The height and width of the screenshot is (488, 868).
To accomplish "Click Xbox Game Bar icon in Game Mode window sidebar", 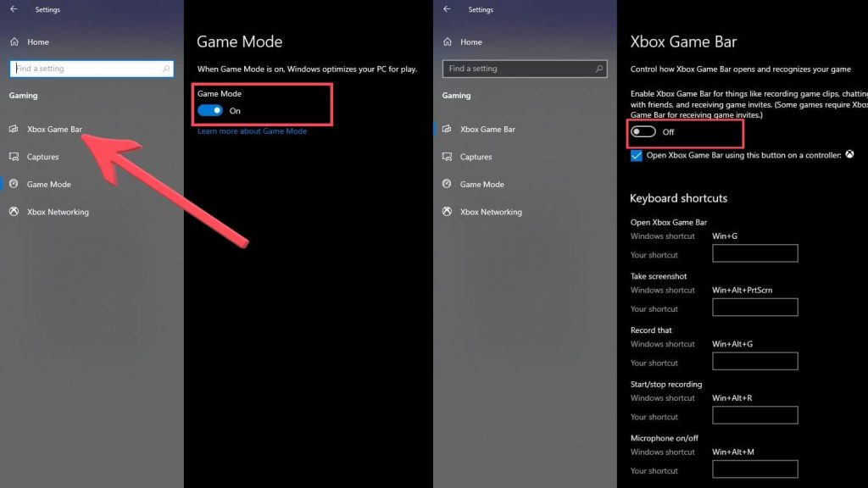I will point(14,129).
